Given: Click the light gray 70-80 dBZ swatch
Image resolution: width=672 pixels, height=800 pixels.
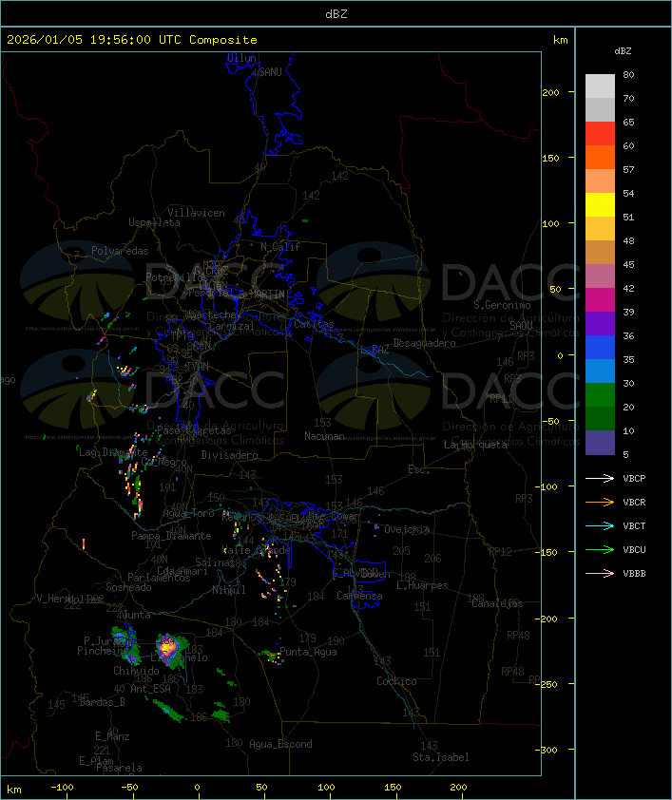Looking at the screenshot, I should coord(600,86).
